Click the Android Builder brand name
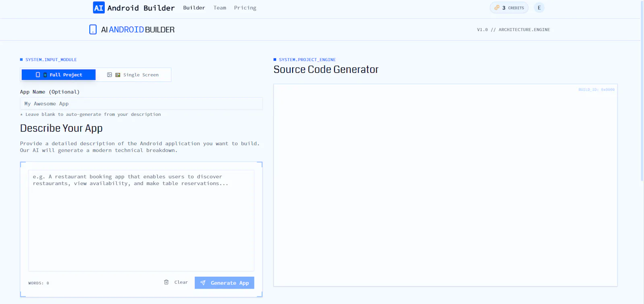Image resolution: width=644 pixels, height=304 pixels. click(x=141, y=8)
